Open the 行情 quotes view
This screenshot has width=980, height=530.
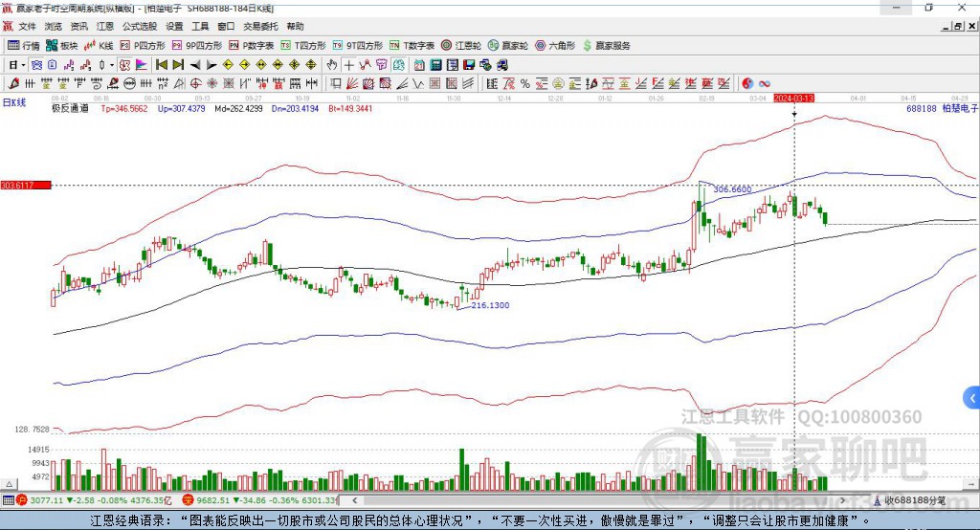coord(23,46)
